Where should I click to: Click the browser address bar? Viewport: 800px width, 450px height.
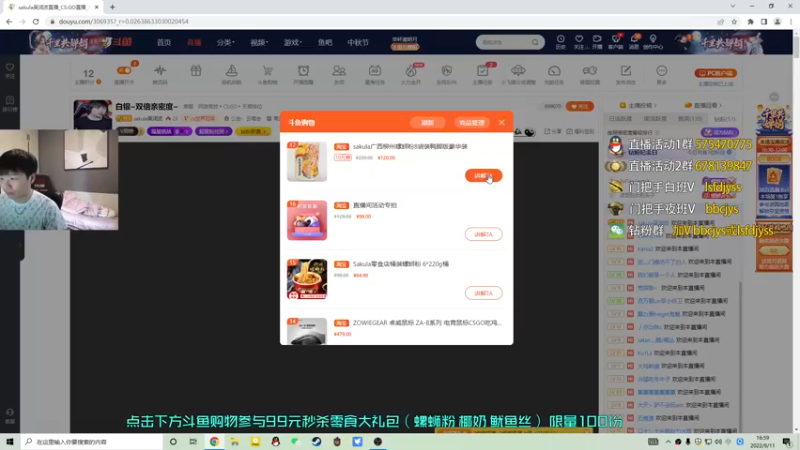coord(380,21)
